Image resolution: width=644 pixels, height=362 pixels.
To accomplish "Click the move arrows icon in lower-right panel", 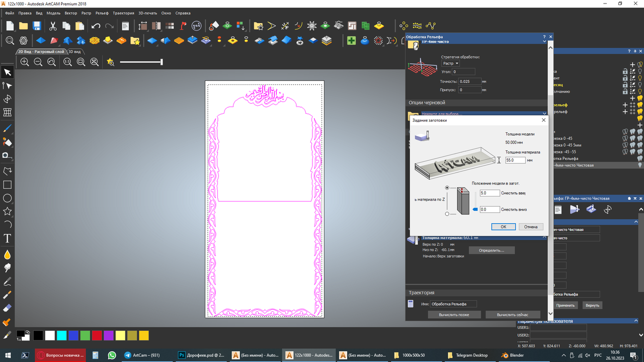I will pos(608,209).
